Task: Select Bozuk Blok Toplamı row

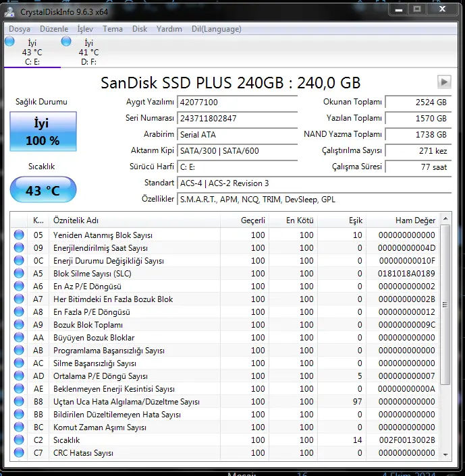Action: 225,324
